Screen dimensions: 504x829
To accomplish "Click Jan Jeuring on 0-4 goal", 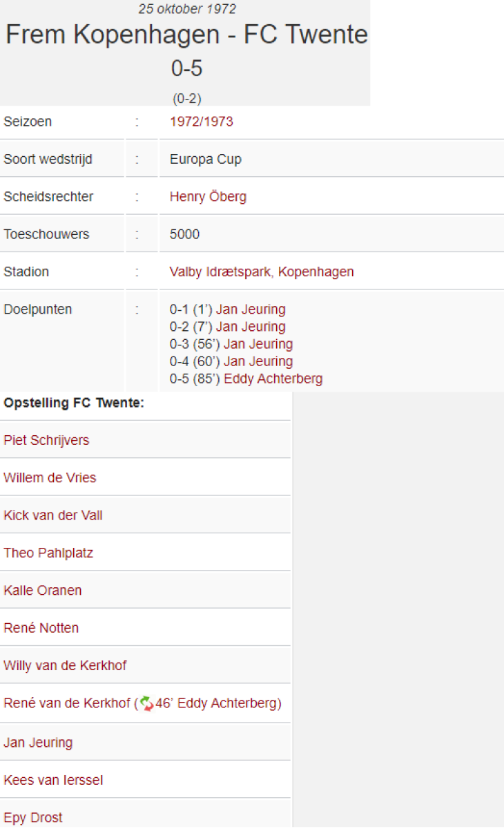I will 258,361.
